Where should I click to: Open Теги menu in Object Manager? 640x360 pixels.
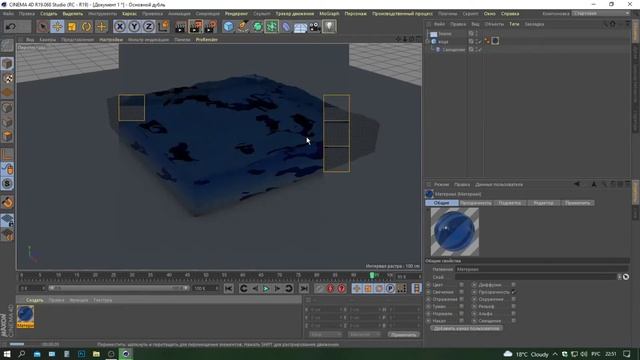pos(514,24)
